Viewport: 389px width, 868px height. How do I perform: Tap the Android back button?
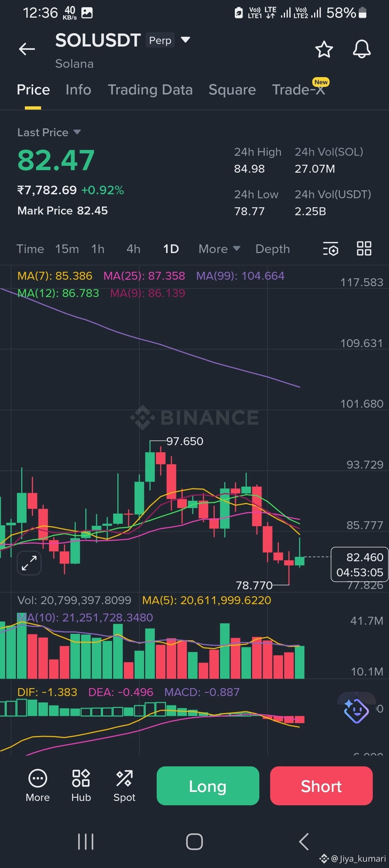coord(304,842)
